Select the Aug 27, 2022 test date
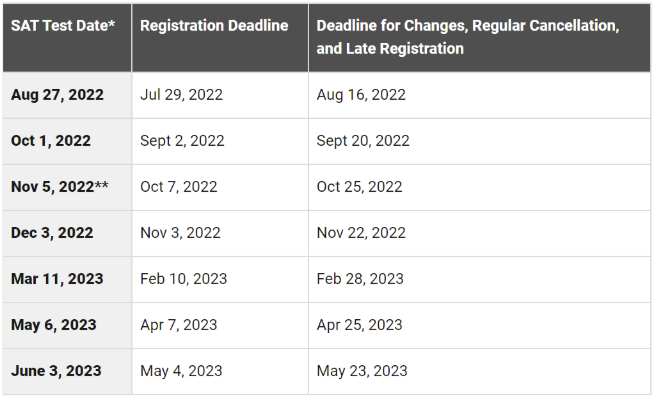 tap(57, 95)
